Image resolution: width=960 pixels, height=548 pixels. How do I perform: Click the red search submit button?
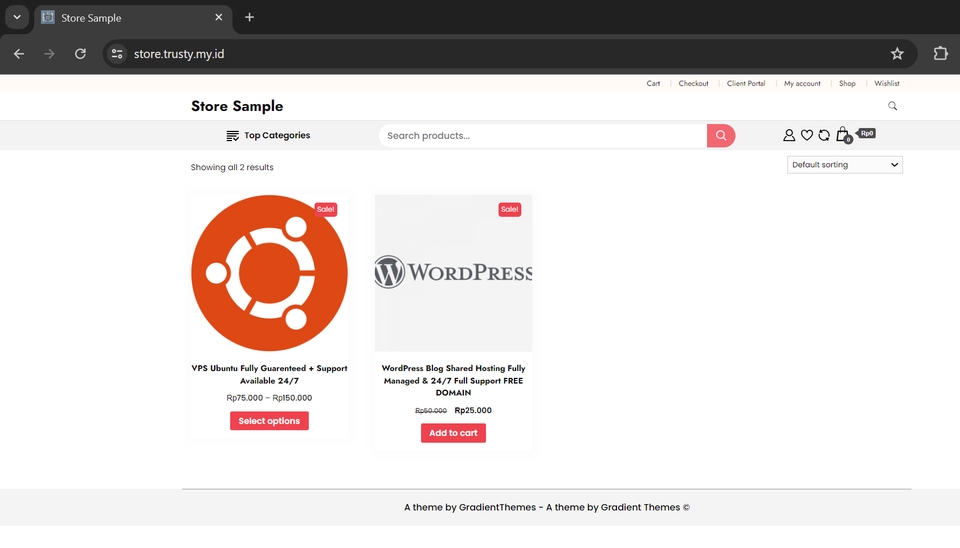[x=721, y=135]
